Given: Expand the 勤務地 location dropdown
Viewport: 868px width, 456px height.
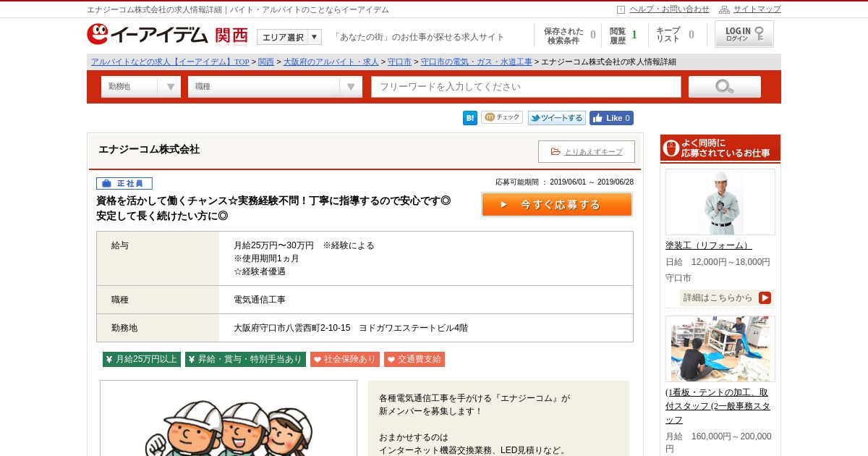Looking at the screenshot, I should pos(141,87).
